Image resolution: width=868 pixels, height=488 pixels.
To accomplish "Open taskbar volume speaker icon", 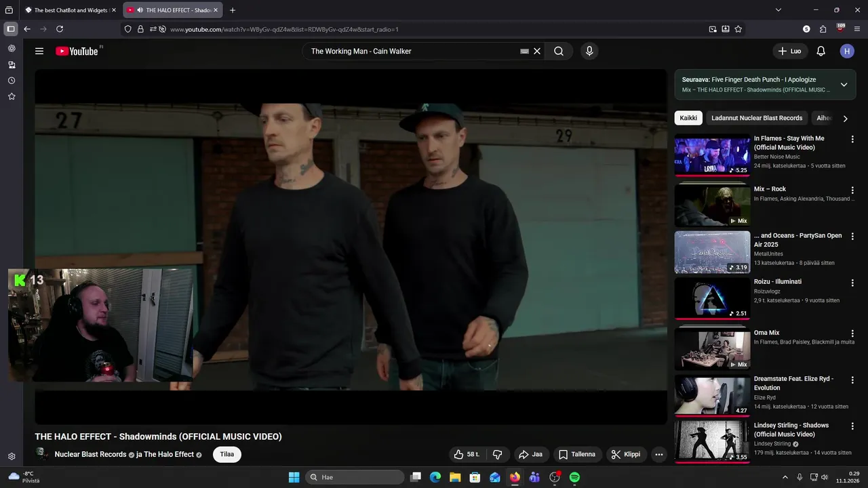I will point(825,477).
